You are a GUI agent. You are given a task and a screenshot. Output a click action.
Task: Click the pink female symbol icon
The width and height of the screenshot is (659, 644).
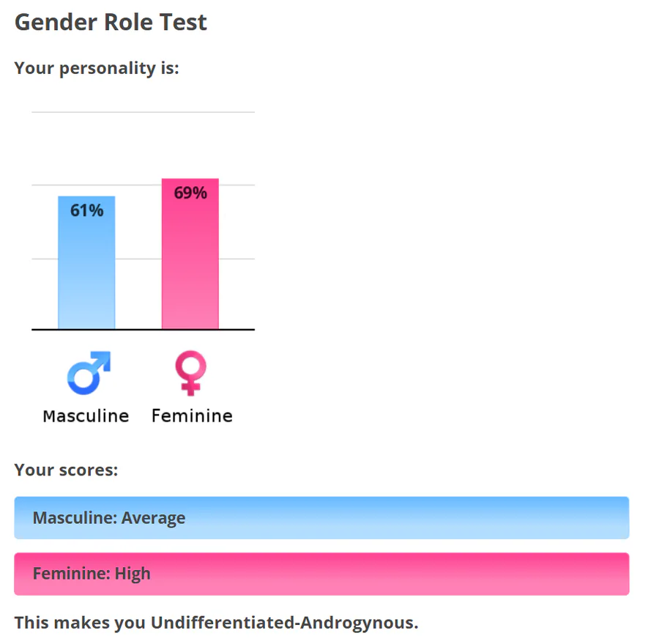pos(191,373)
